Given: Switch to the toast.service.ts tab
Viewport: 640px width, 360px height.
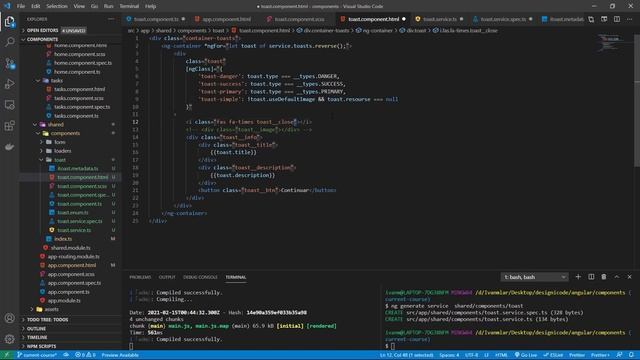Looking at the screenshot, I should pyautogui.click(x=440, y=19).
